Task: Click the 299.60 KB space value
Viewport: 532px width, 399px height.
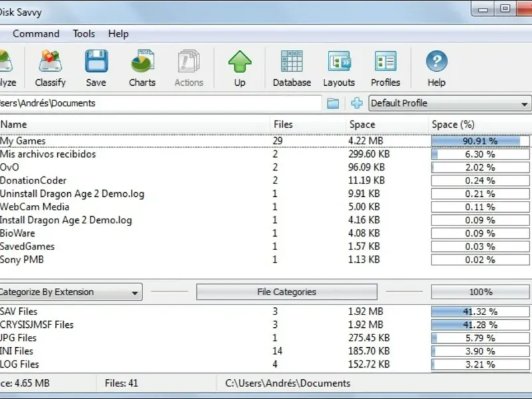Action: coord(369,154)
